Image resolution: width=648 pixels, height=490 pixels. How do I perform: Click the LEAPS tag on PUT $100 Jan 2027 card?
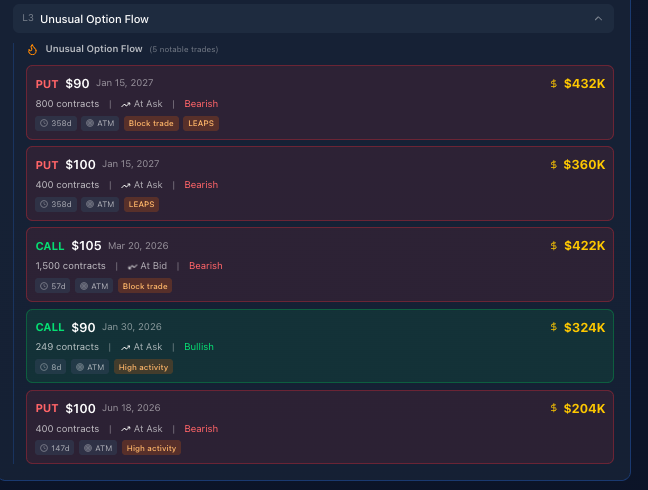[140, 205]
